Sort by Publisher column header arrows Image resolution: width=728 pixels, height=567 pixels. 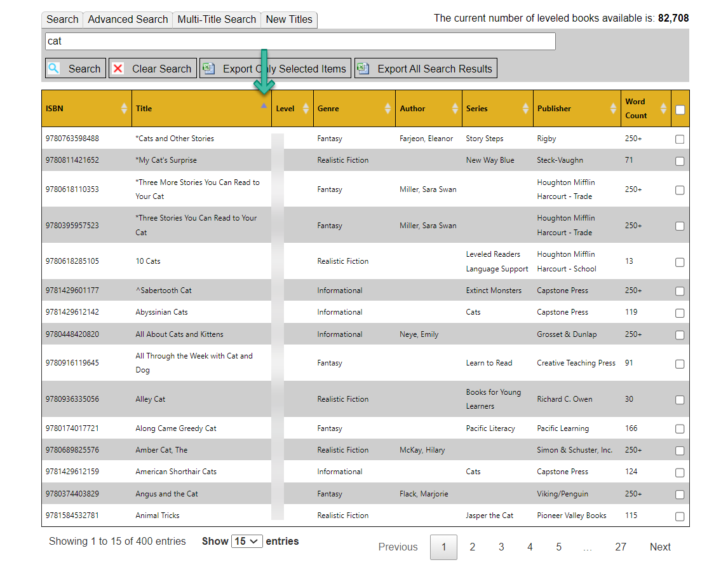(x=613, y=109)
